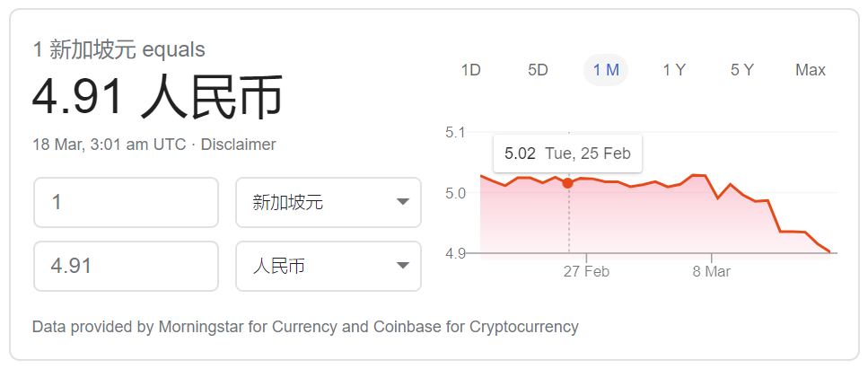Open the 人民币 currency dropdown

click(328, 266)
